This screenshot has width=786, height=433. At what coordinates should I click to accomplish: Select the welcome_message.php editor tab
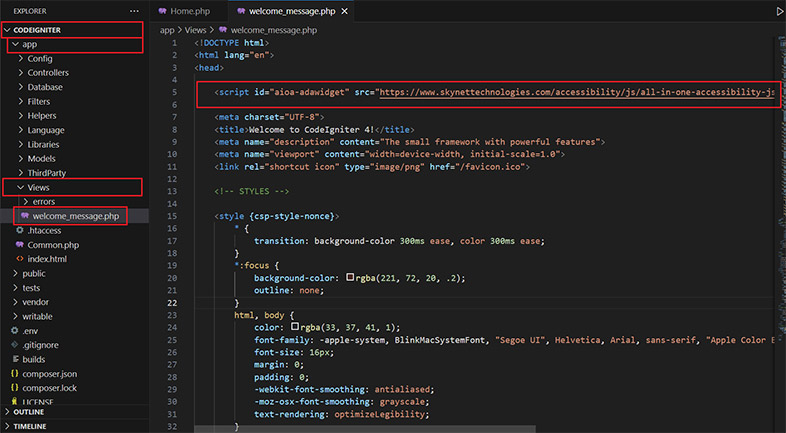pos(292,11)
